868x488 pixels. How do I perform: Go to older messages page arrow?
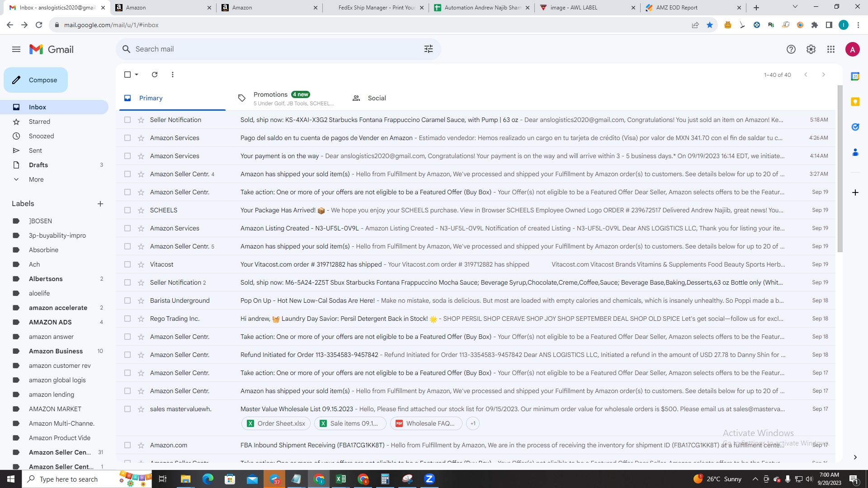pos(824,75)
